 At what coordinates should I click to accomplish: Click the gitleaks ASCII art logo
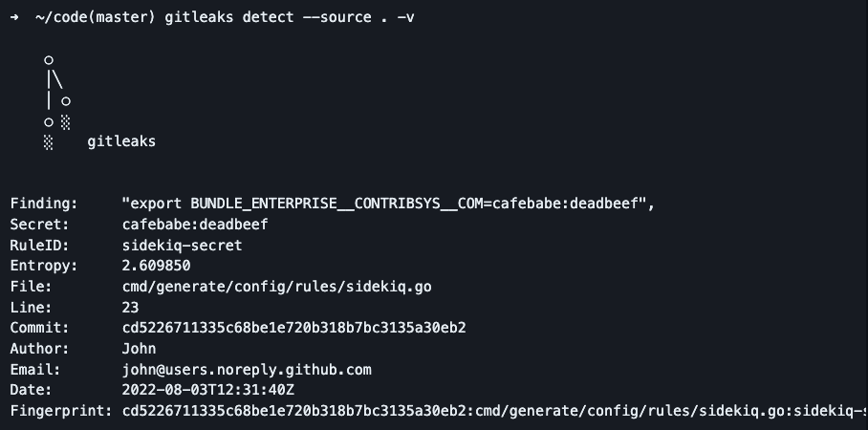point(57,101)
